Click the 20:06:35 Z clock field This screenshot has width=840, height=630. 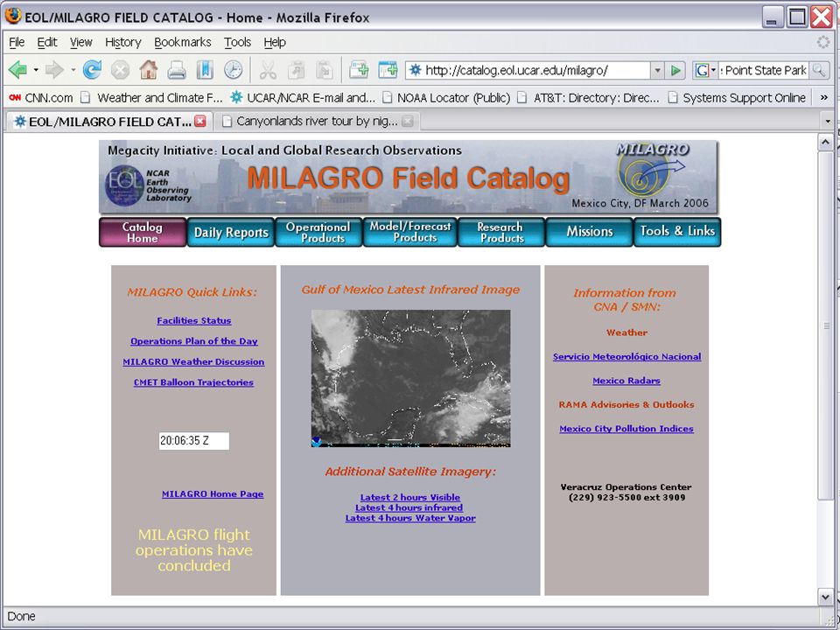(194, 441)
